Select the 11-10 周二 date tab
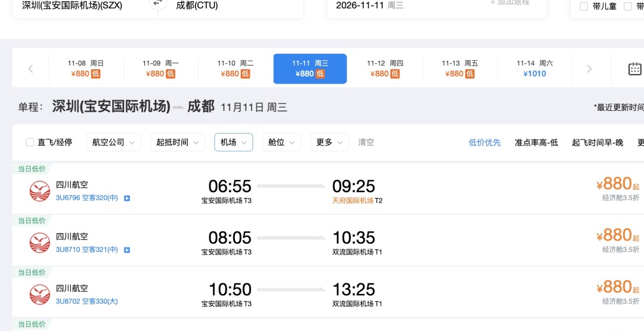644x331 pixels. (236, 69)
